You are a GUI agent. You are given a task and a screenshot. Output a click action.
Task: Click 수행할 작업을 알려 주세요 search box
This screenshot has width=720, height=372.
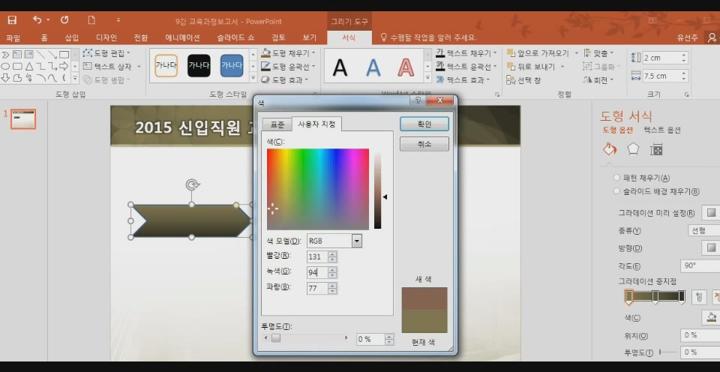click(x=428, y=38)
